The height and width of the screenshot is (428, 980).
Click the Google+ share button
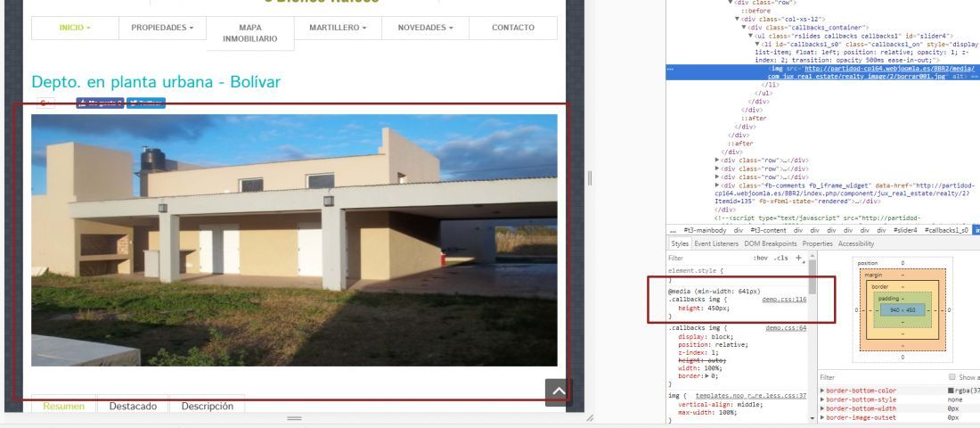[45, 103]
